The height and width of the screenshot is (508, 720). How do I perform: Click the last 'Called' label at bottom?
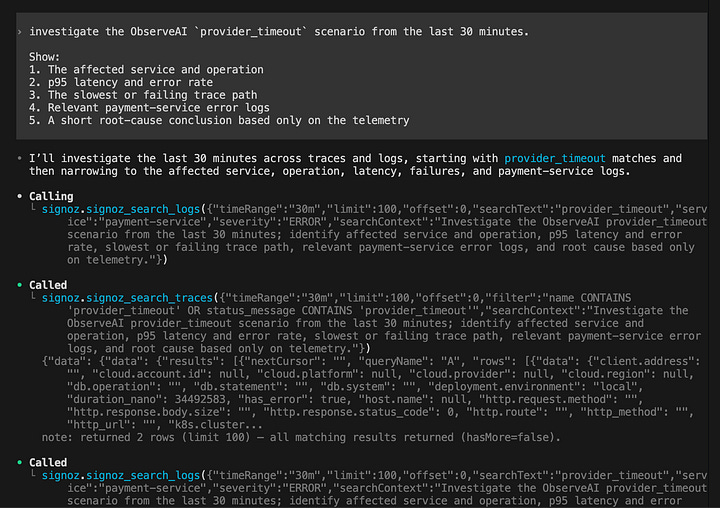pyautogui.click(x=48, y=463)
